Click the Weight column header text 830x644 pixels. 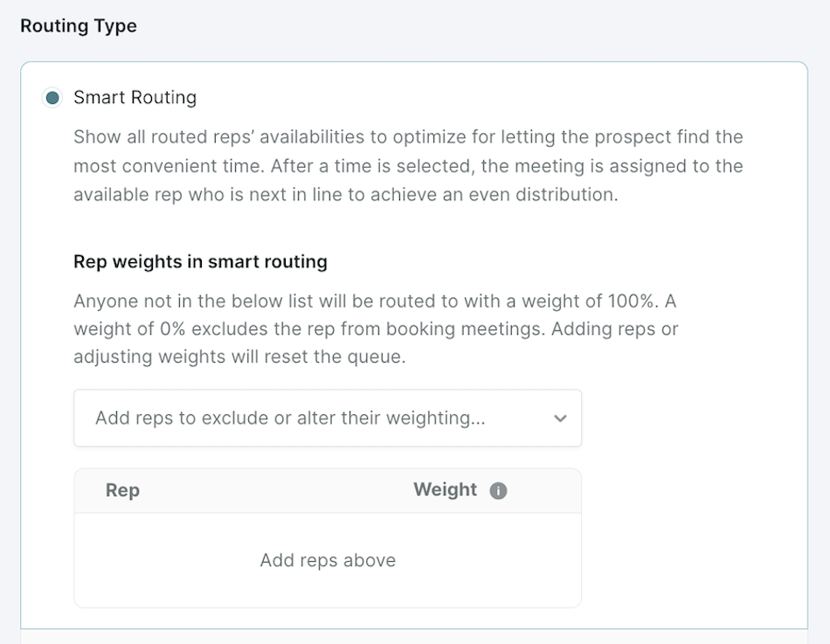pos(446,490)
